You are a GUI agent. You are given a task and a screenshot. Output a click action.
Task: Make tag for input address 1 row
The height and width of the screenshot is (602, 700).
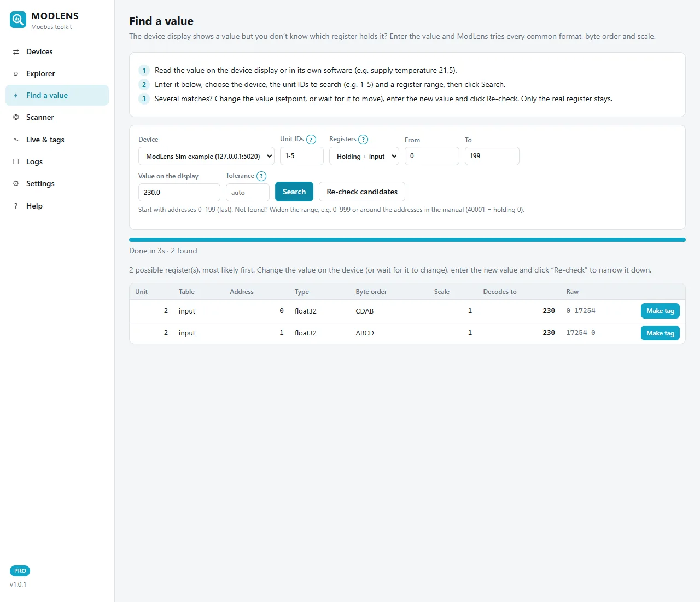[x=660, y=333]
